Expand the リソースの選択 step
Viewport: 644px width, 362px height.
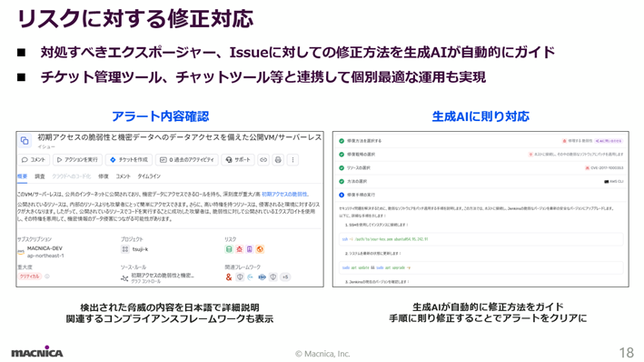(x=481, y=168)
